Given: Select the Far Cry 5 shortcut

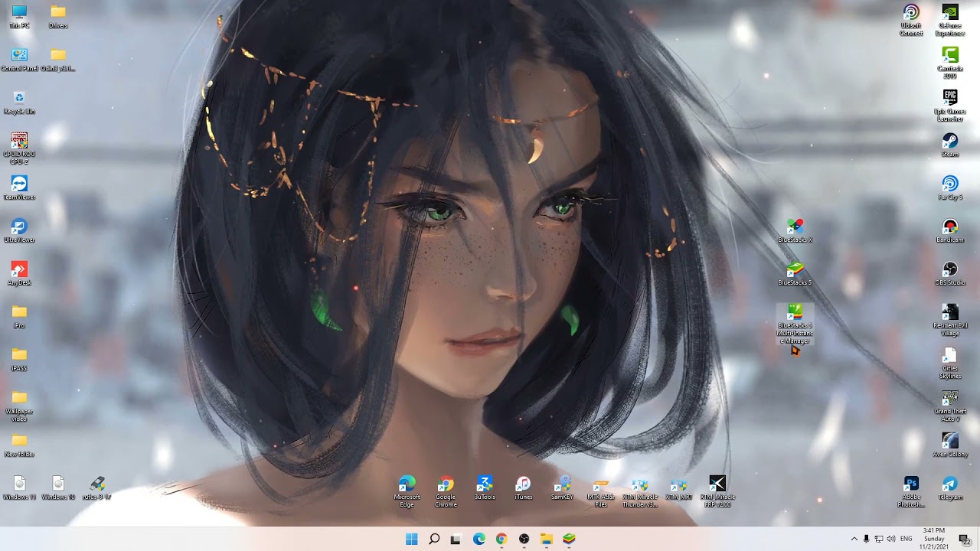Looking at the screenshot, I should pyautogui.click(x=950, y=188).
